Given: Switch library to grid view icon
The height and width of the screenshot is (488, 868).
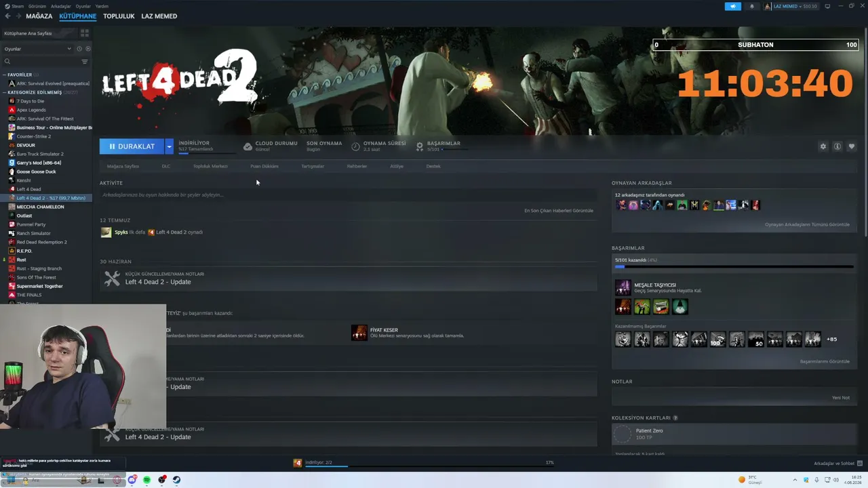Looking at the screenshot, I should pyautogui.click(x=85, y=33).
